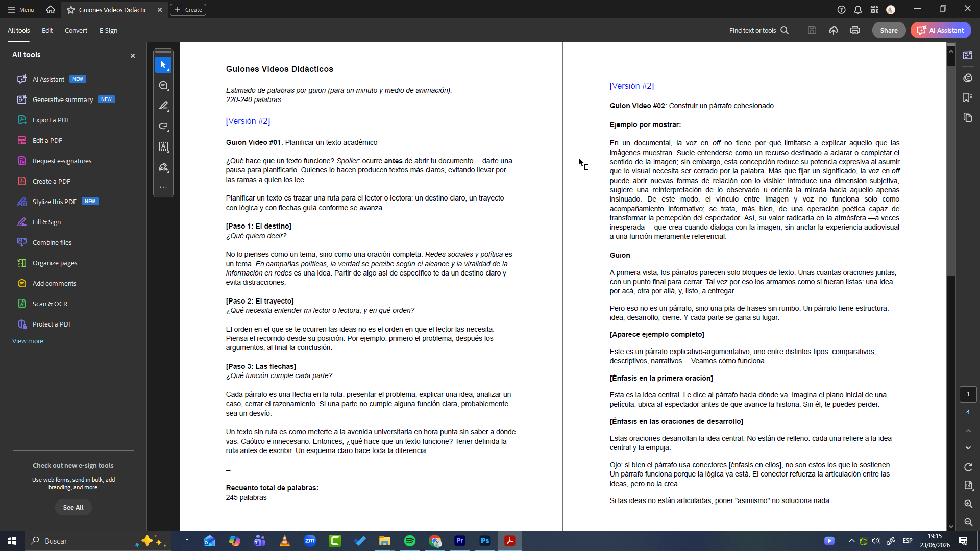Click the Buscar taskbar search box

point(97,541)
